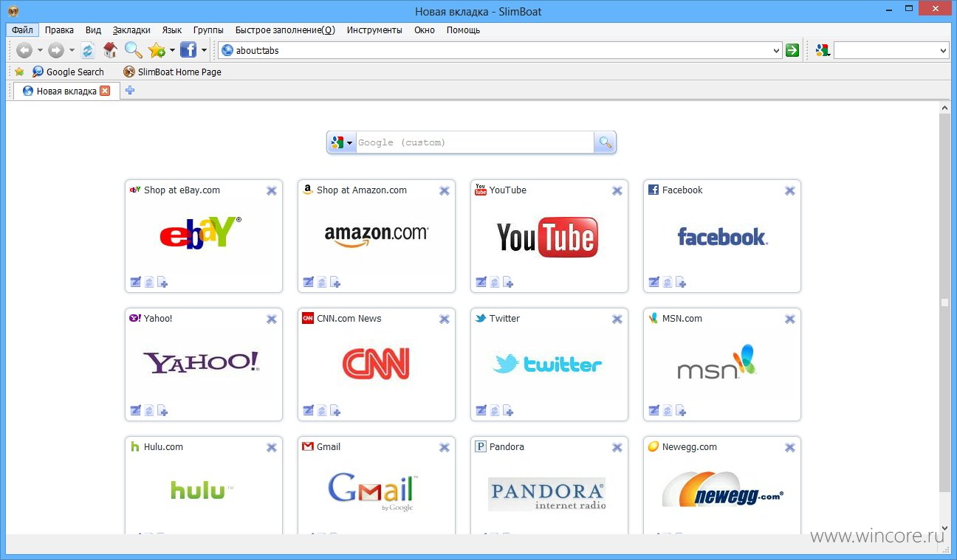Open the Back button history dropdown arrow

[x=40, y=50]
